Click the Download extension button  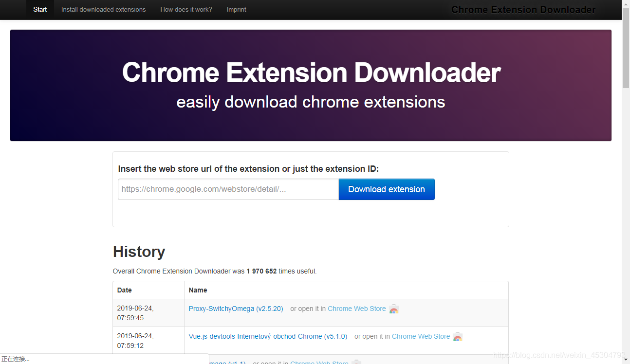tap(387, 189)
